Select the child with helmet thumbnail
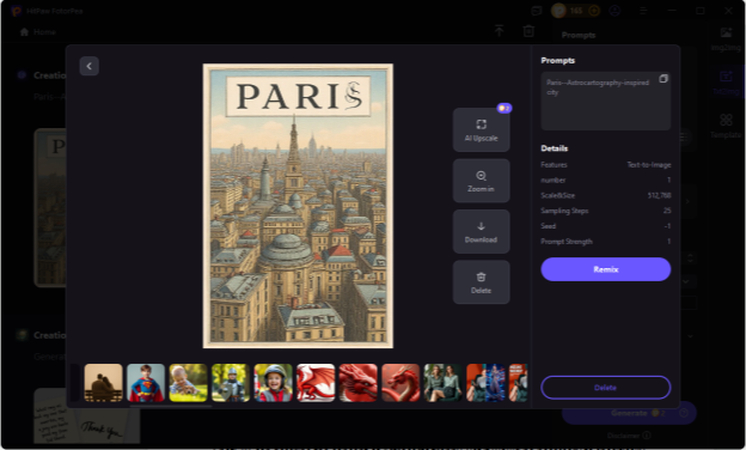 pyautogui.click(x=273, y=382)
